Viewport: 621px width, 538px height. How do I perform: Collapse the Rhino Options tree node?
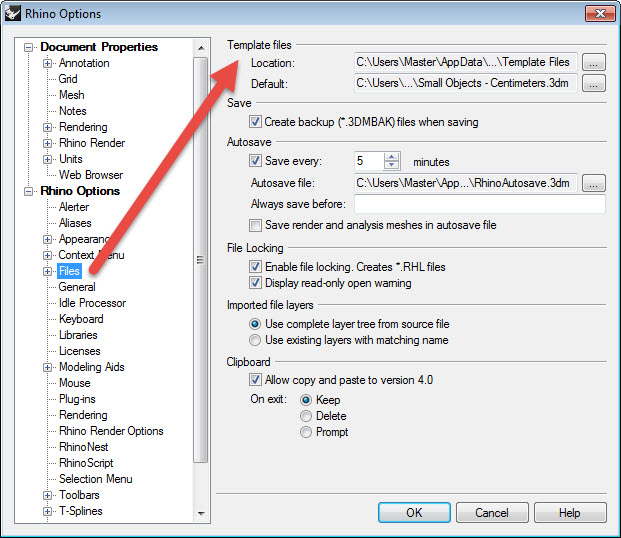pyautogui.click(x=29, y=191)
